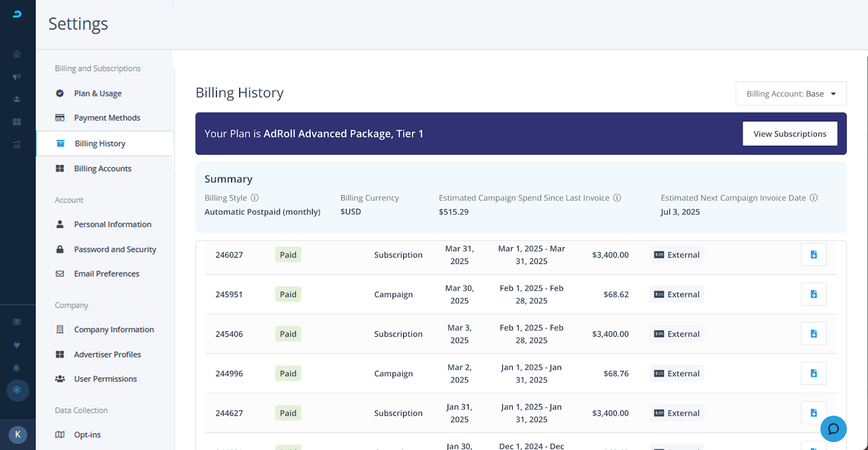The width and height of the screenshot is (868, 450).
Task: Go to Payment Methods
Action: (x=107, y=118)
